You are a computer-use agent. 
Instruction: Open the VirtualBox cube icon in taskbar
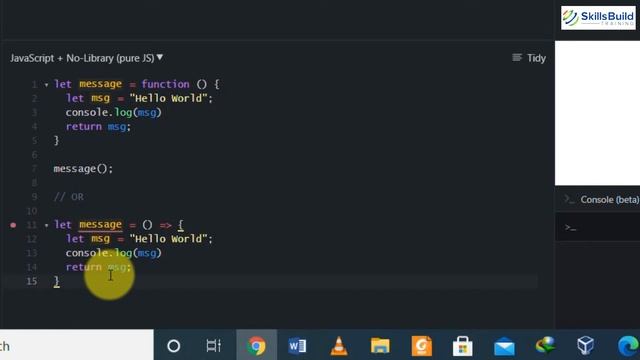[585, 345]
